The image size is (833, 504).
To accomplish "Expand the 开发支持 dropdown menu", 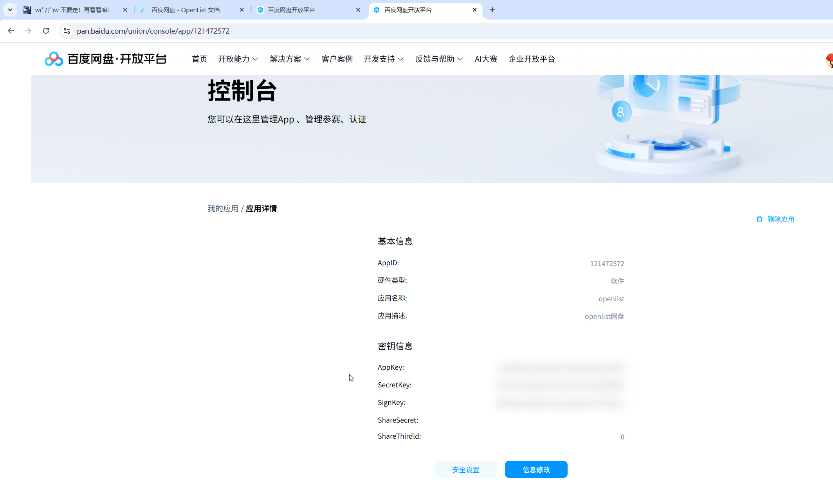I will point(383,59).
